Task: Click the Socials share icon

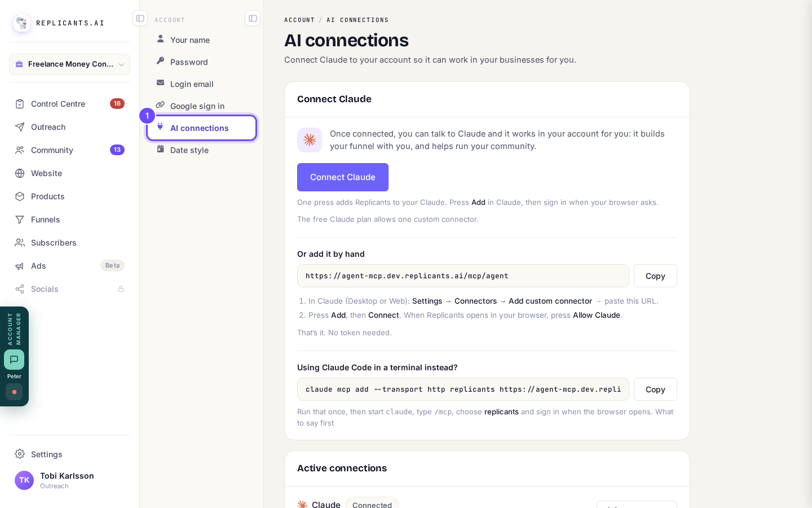Action: tap(20, 289)
